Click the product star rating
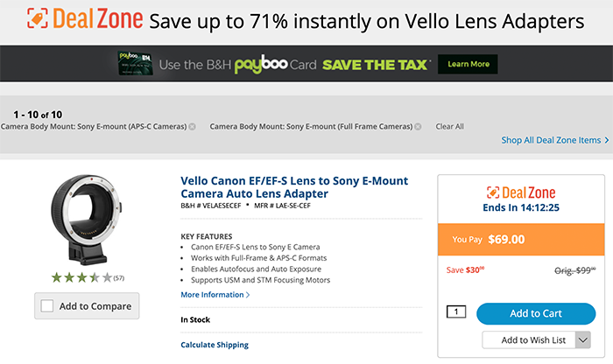 coord(81,277)
